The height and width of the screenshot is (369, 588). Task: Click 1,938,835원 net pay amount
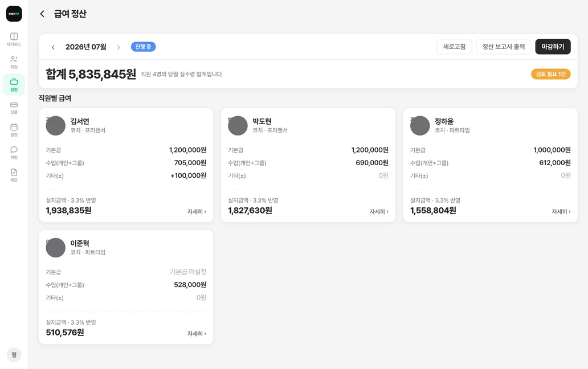(68, 211)
